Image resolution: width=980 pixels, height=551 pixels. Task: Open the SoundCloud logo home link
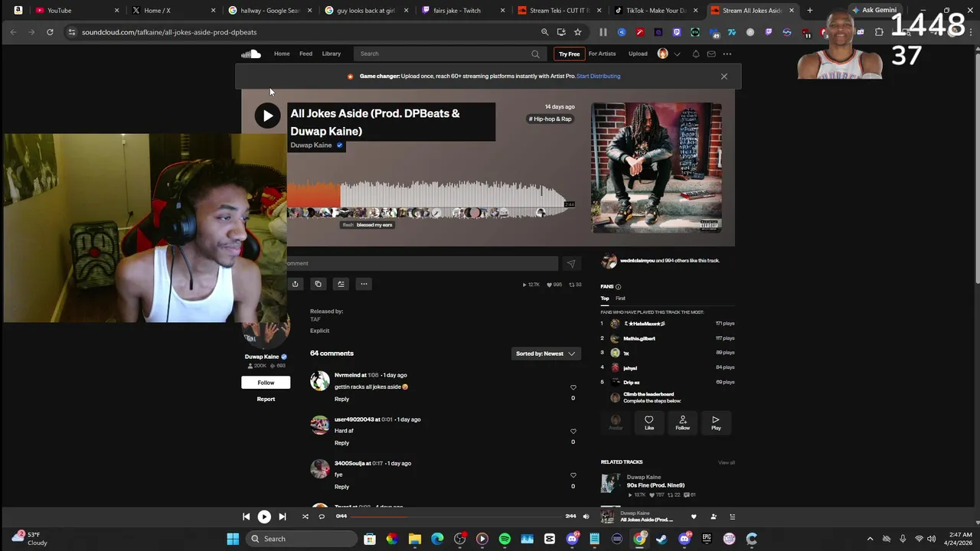pyautogui.click(x=251, y=54)
